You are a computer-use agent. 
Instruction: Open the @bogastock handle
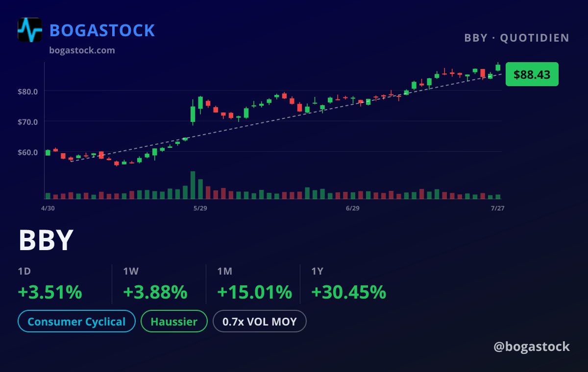click(x=532, y=347)
